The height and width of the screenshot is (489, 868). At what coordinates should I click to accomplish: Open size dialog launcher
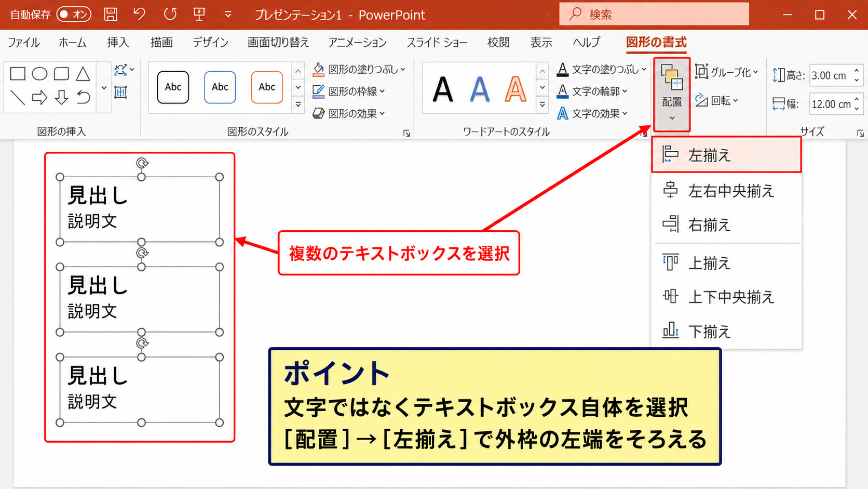coord(860,134)
